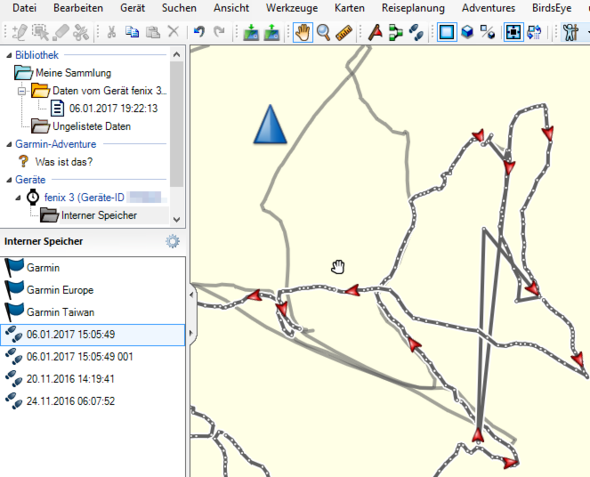Toggle the combined 2D/3D view
This screenshot has width=590, height=477.
coord(487,32)
